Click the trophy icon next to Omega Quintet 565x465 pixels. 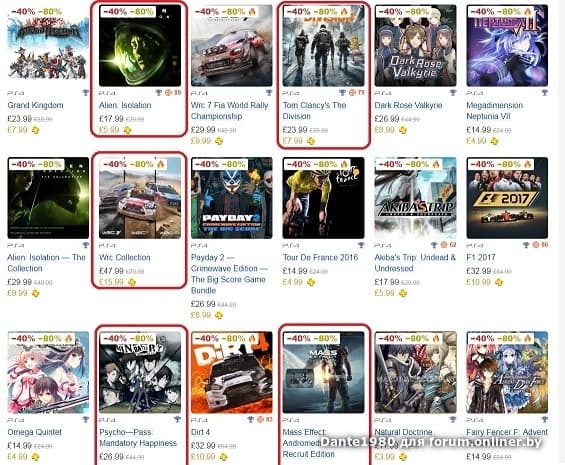[x=85, y=420]
